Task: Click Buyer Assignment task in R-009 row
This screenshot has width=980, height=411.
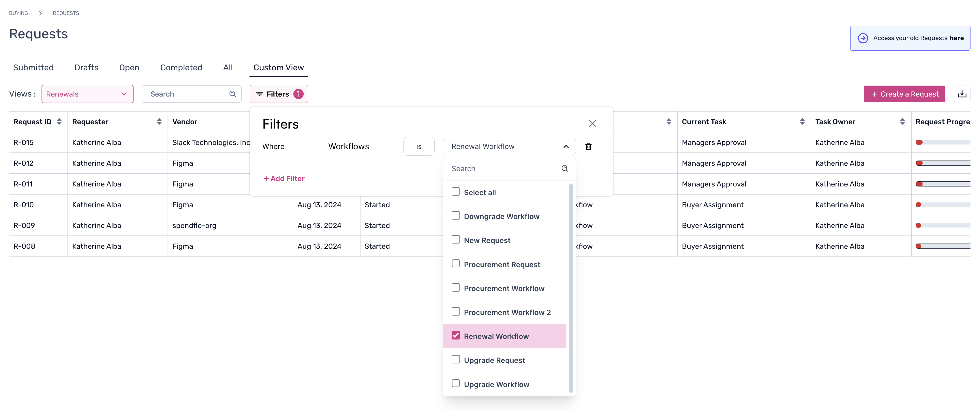Action: coord(712,225)
